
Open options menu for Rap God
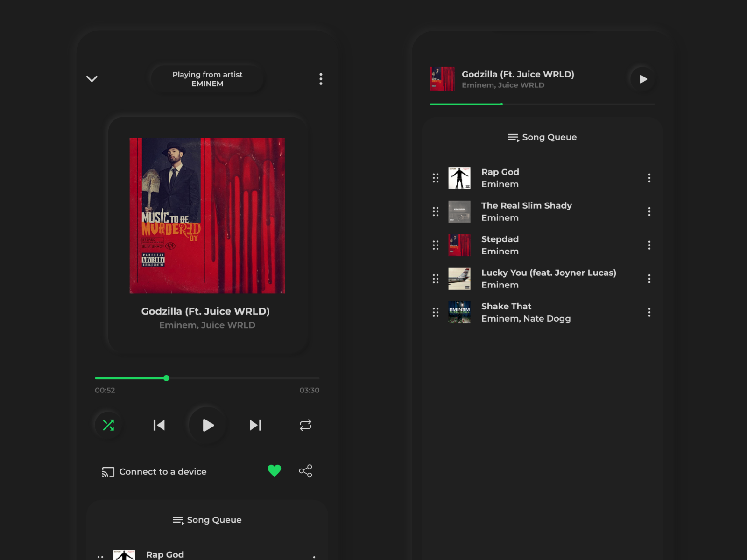(649, 178)
